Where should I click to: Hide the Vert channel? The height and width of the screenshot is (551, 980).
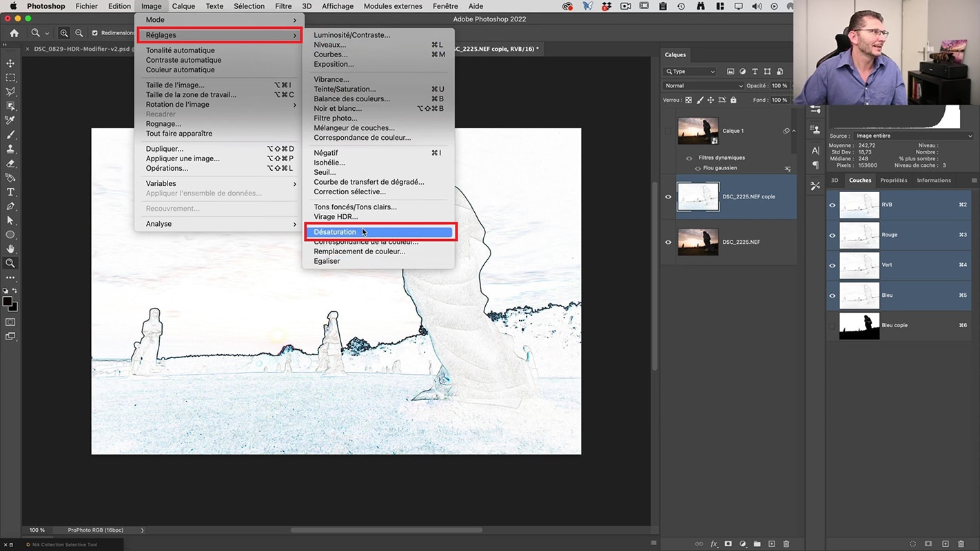(x=833, y=265)
